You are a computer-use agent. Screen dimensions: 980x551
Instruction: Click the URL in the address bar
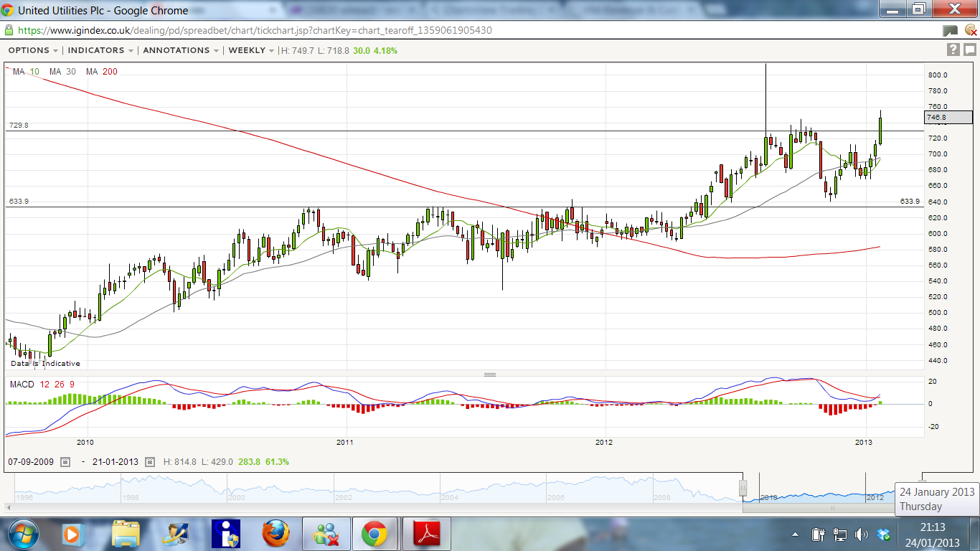[x=255, y=31]
